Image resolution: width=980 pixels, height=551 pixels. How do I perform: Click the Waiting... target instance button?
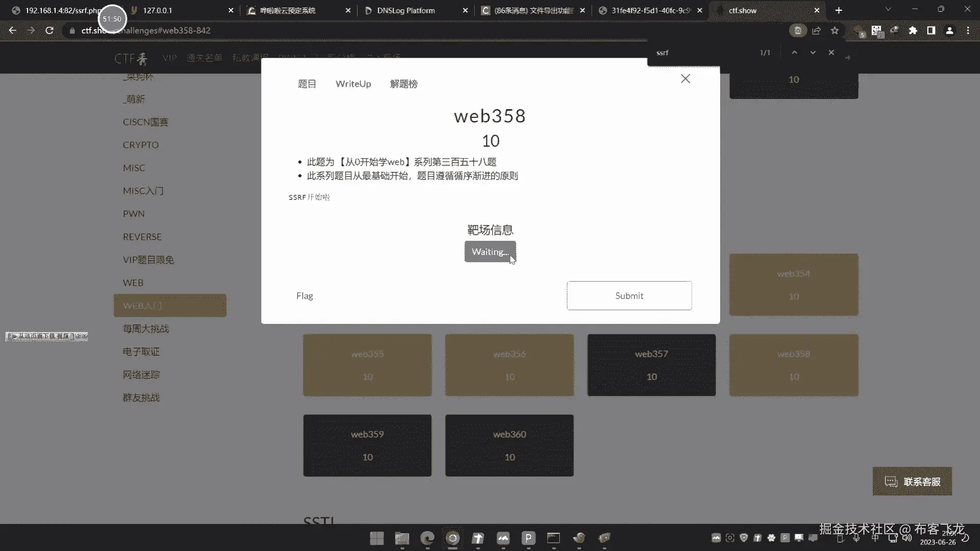489,252
